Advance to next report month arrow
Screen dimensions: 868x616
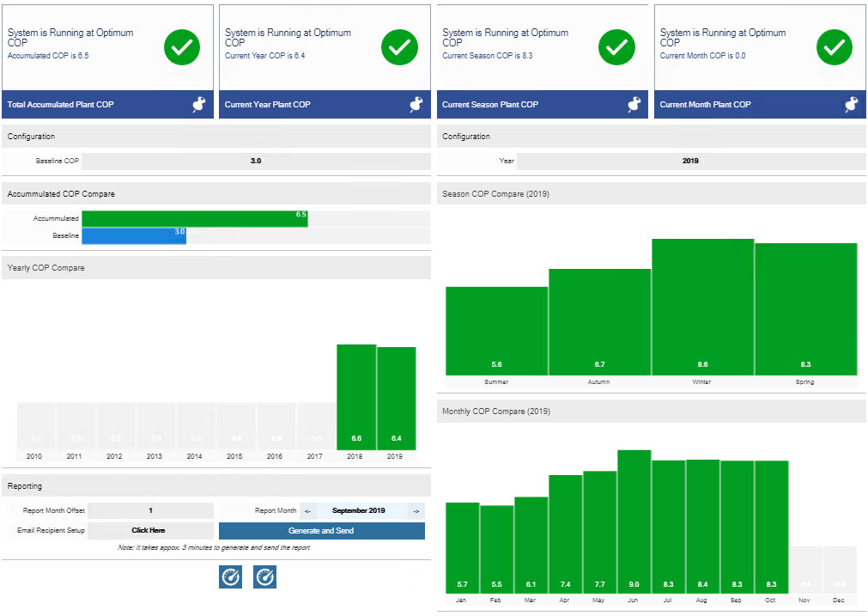click(x=416, y=511)
